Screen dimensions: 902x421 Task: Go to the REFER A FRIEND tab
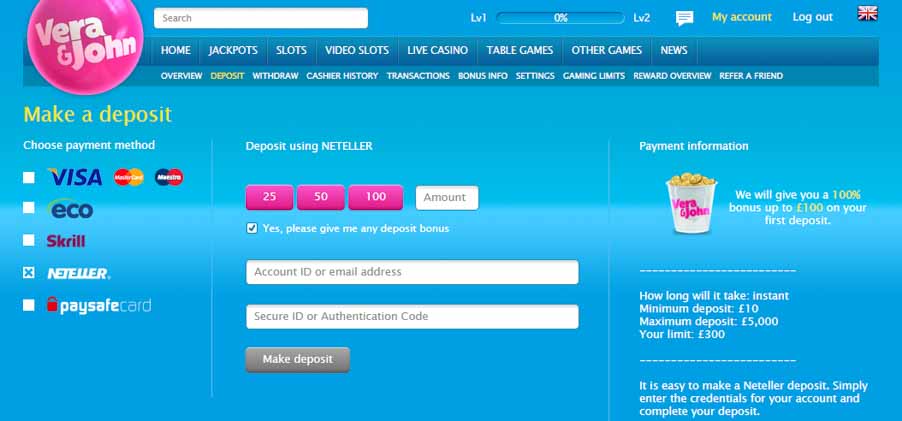click(751, 76)
